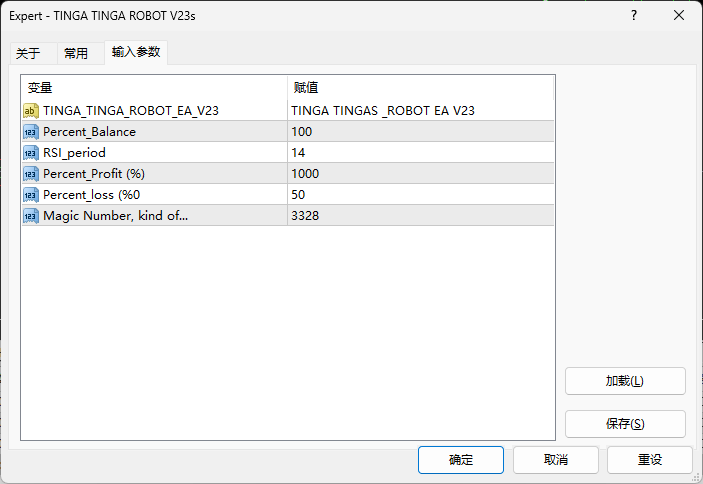Click string icon beside TINGA_TINGA_ROBOT_EA_V23

(x=30, y=111)
